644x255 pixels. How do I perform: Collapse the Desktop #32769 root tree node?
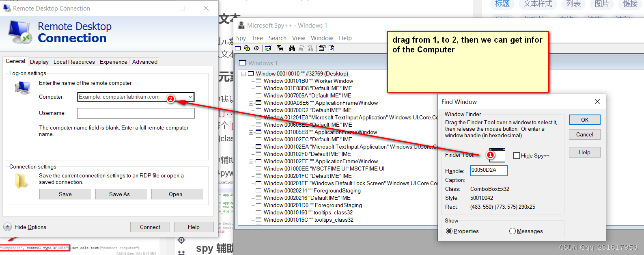(243, 74)
